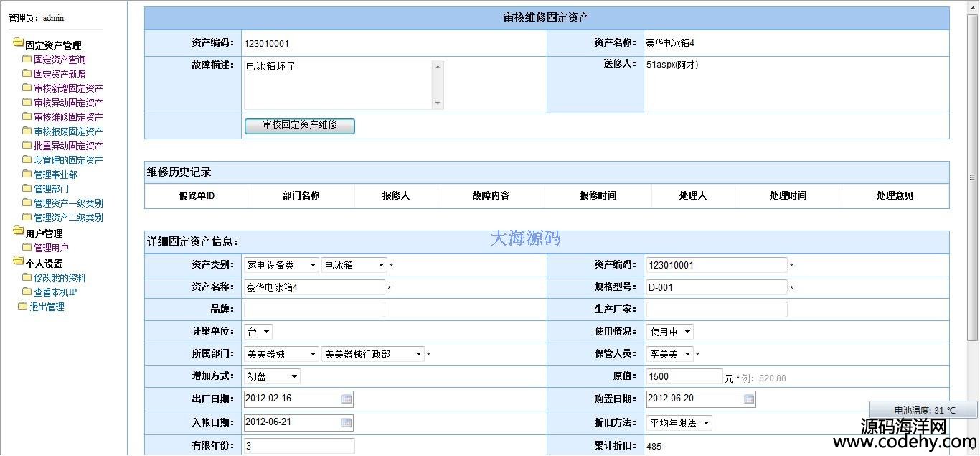Click the 原值 input with 1500
Screen dimensions: 980x456
[x=684, y=376]
